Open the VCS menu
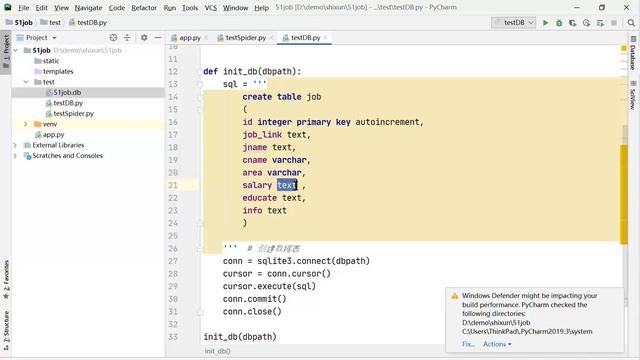 click(x=211, y=8)
